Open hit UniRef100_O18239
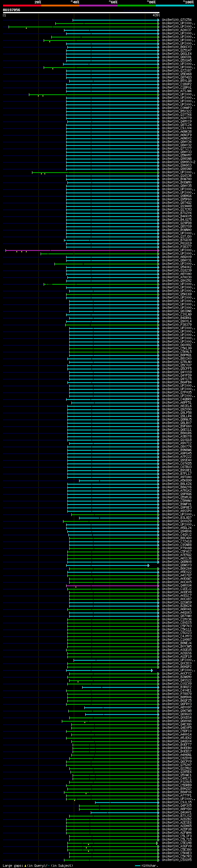Image resolution: width=197 pixels, height=868 pixels. [176, 271]
